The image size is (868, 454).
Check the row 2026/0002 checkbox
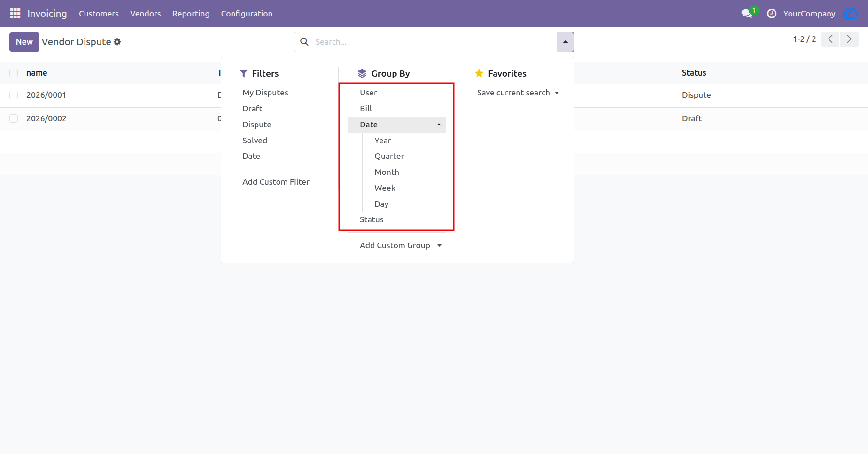pyautogui.click(x=14, y=118)
